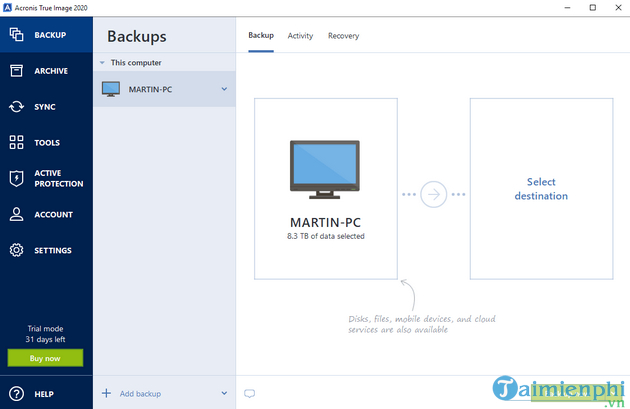Select the ACTIVE PROTECTION sidebar label
Screen dimensions: 630x409
pos(59,178)
